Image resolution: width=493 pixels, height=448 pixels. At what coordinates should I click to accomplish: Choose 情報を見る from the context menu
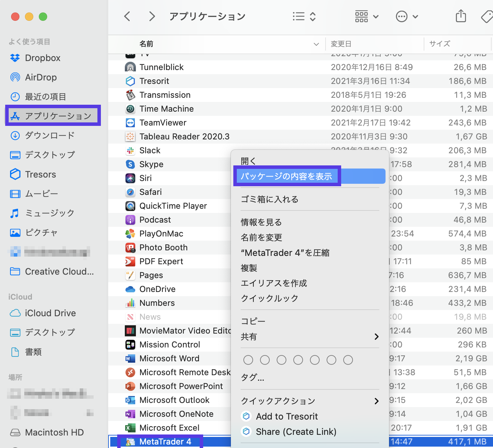[x=261, y=222]
